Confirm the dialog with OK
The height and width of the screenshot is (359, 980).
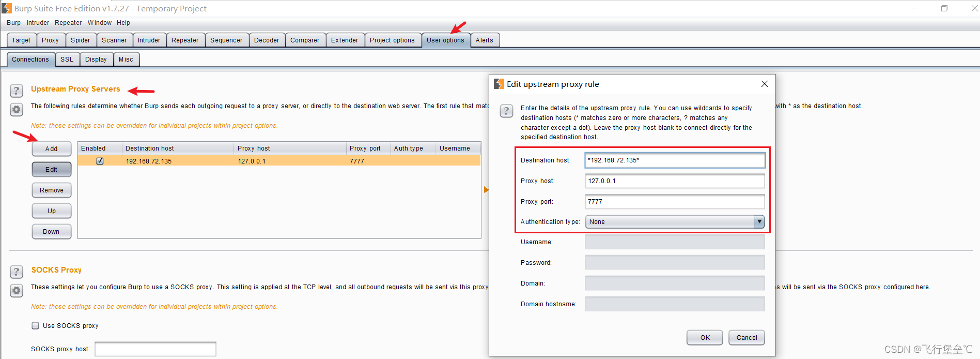point(705,338)
